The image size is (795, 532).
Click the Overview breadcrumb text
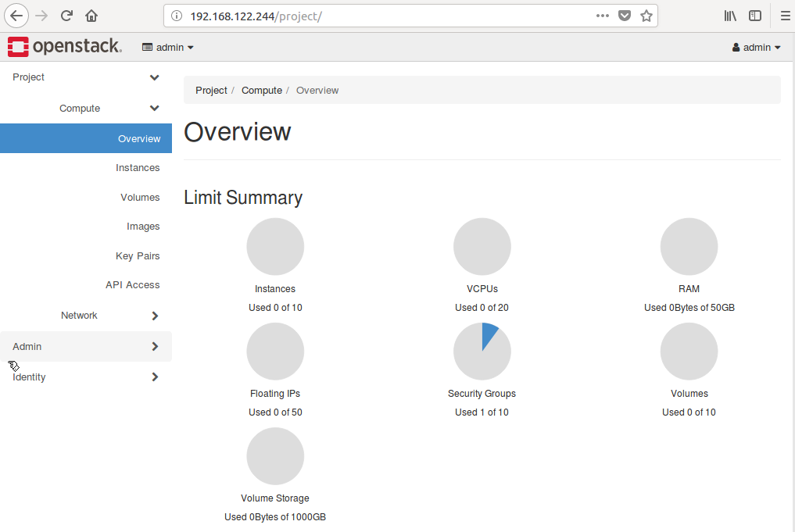click(x=317, y=90)
